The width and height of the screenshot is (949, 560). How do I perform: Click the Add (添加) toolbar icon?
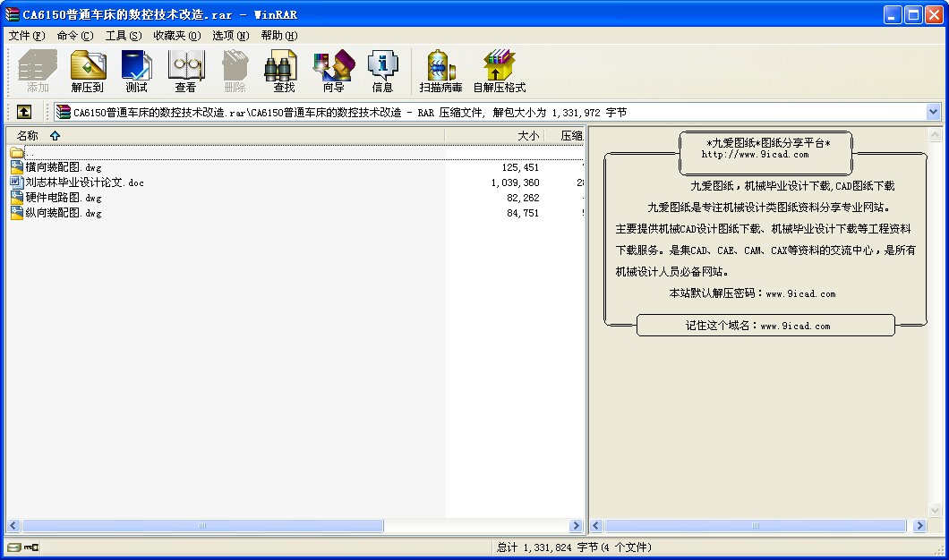[x=38, y=71]
